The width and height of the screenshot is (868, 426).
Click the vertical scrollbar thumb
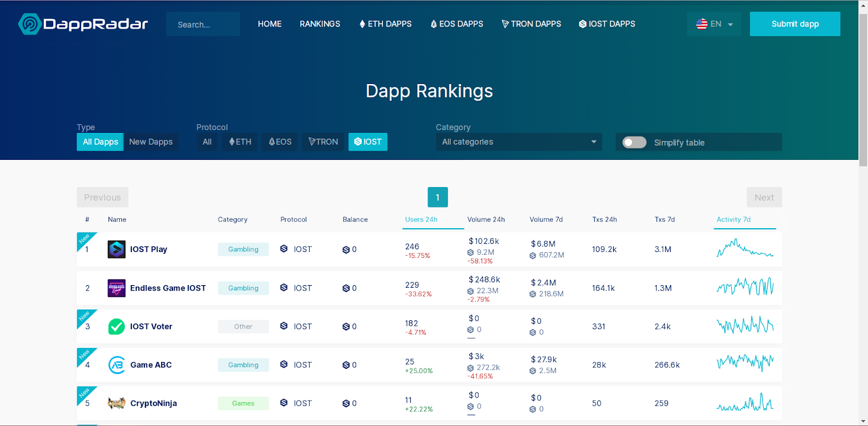[x=863, y=89]
